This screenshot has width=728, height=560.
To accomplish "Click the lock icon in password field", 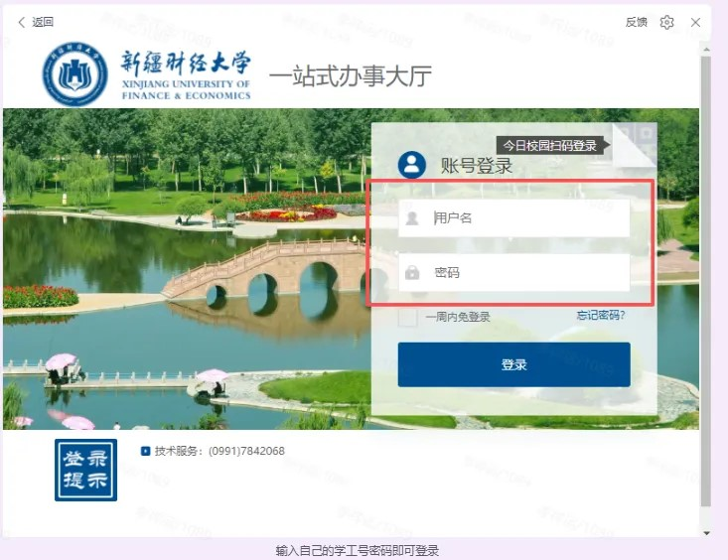I will [412, 273].
